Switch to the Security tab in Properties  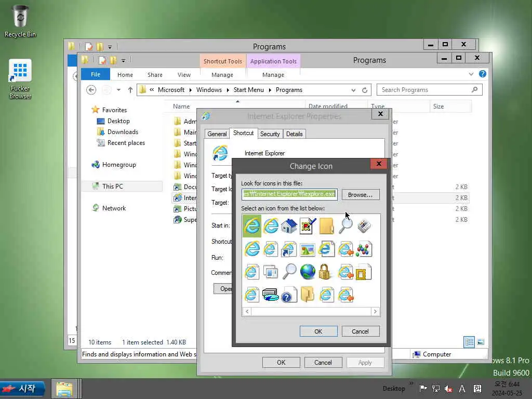tap(270, 134)
